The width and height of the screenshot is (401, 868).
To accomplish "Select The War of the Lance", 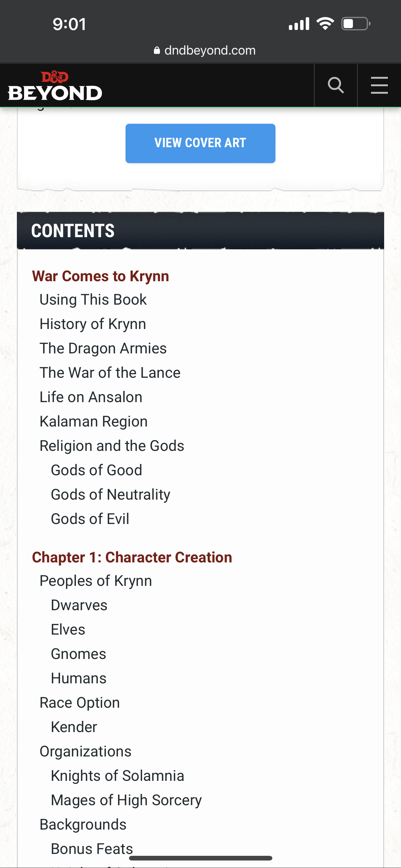I will (x=110, y=373).
